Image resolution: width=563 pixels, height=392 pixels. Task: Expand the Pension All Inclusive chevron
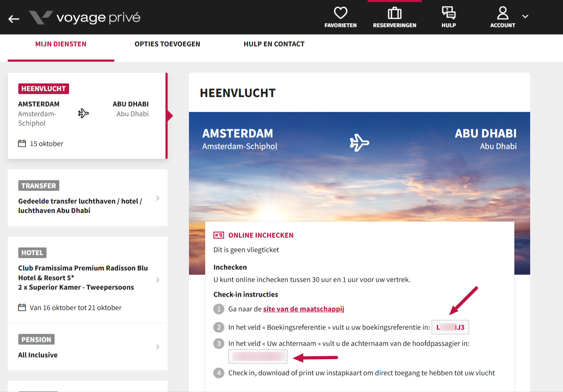158,347
